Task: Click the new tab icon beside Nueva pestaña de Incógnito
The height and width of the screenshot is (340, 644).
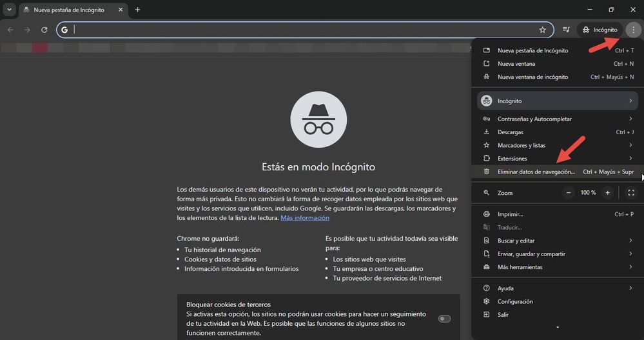Action: (486, 50)
